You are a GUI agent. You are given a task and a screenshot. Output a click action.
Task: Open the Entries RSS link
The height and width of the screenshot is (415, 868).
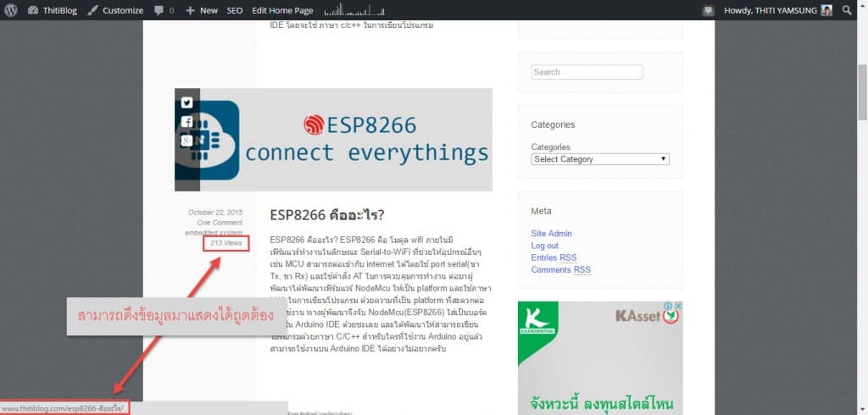click(x=554, y=257)
